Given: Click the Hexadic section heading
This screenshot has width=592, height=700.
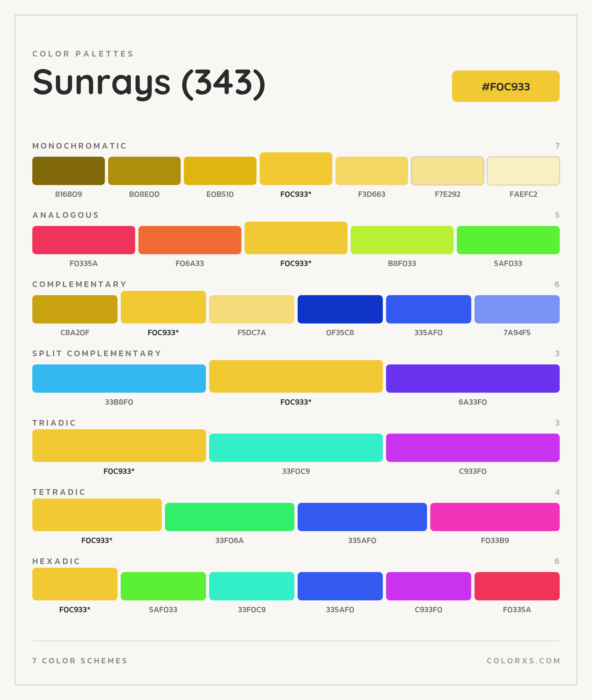Looking at the screenshot, I should [56, 561].
